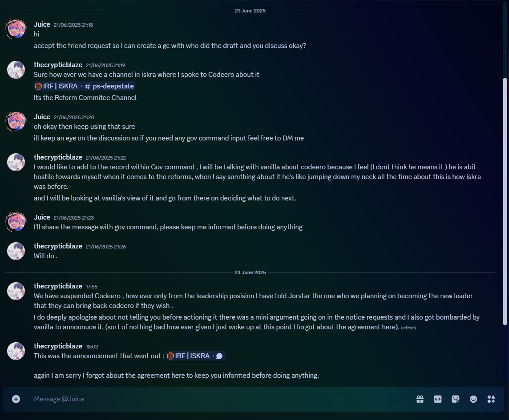Click the username thecrypticblaze at 21:22
The image size is (509, 420).
[x=58, y=157]
